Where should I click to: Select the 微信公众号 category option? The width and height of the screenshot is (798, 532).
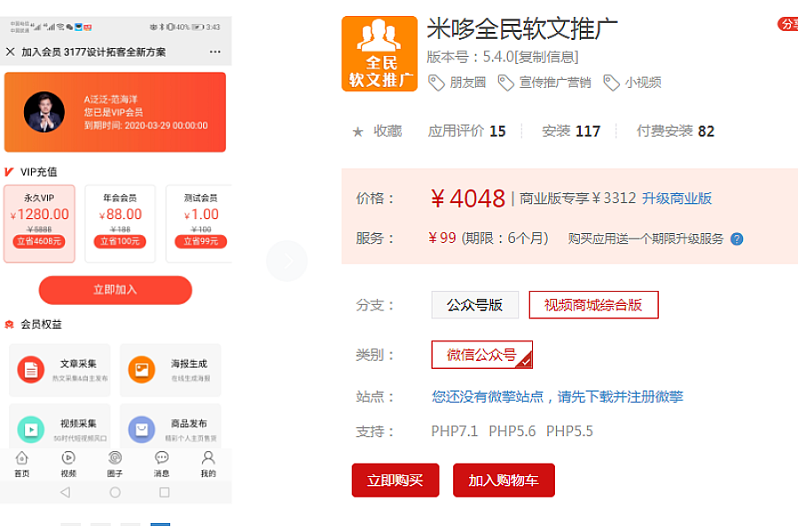coord(482,355)
